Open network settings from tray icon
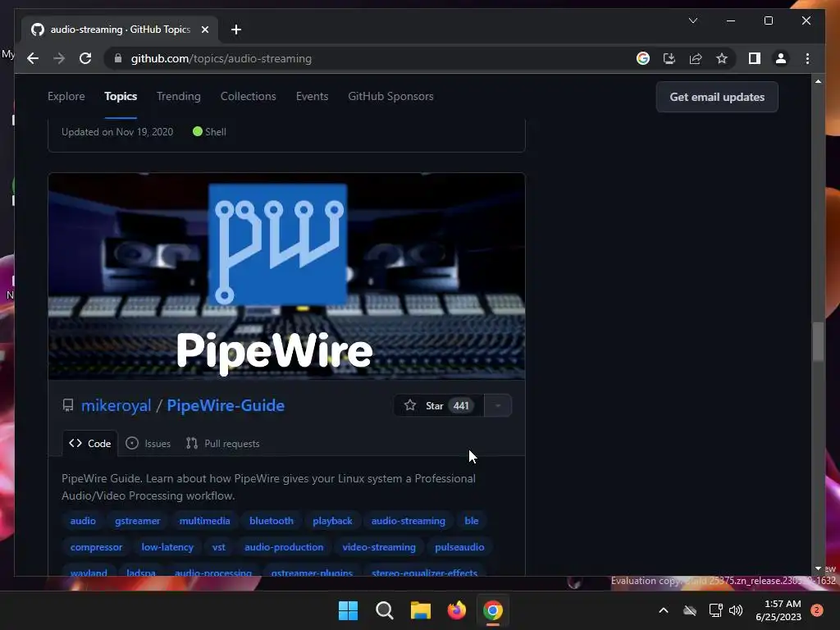This screenshot has width=840, height=630. (715, 610)
